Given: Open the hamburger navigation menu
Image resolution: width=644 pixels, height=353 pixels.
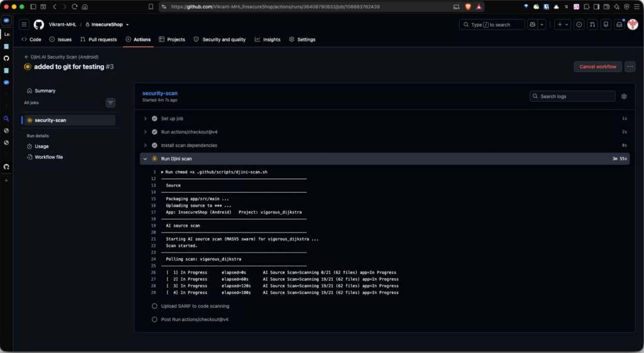Looking at the screenshot, I should (x=24, y=24).
